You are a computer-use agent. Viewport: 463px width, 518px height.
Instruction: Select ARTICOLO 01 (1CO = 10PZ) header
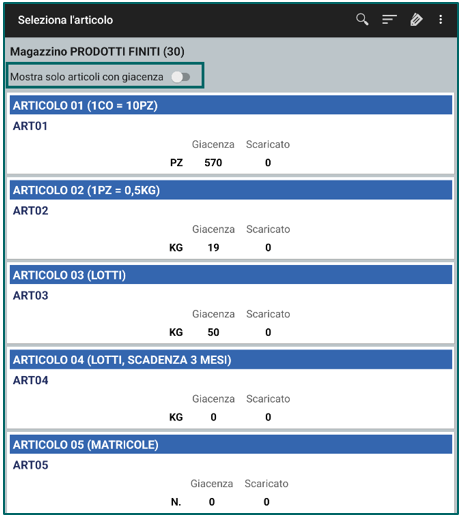coord(231,105)
